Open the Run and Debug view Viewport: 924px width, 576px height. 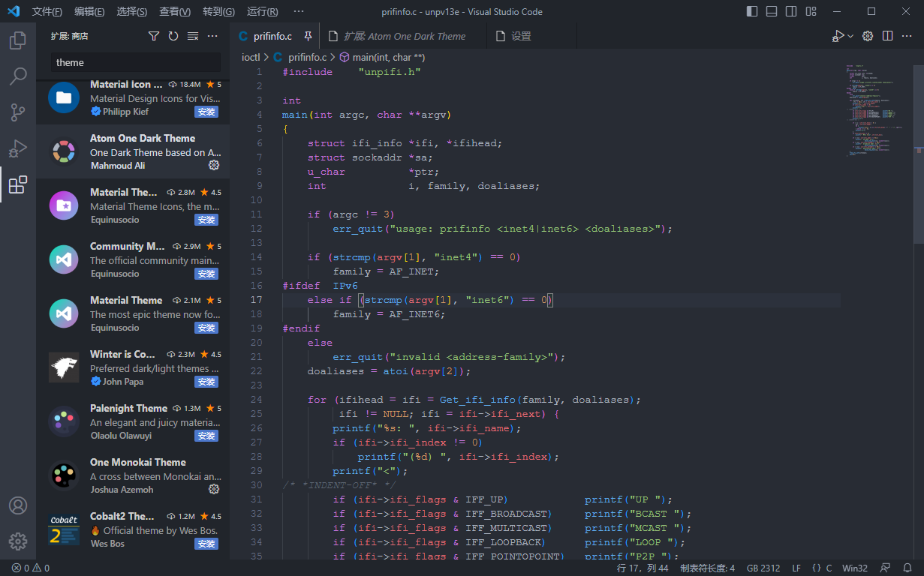tap(18, 148)
